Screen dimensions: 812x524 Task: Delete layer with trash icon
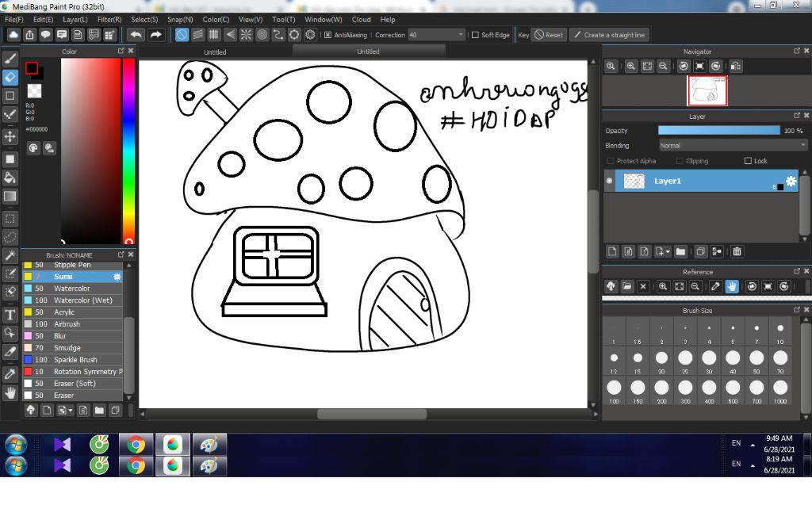[x=737, y=251]
